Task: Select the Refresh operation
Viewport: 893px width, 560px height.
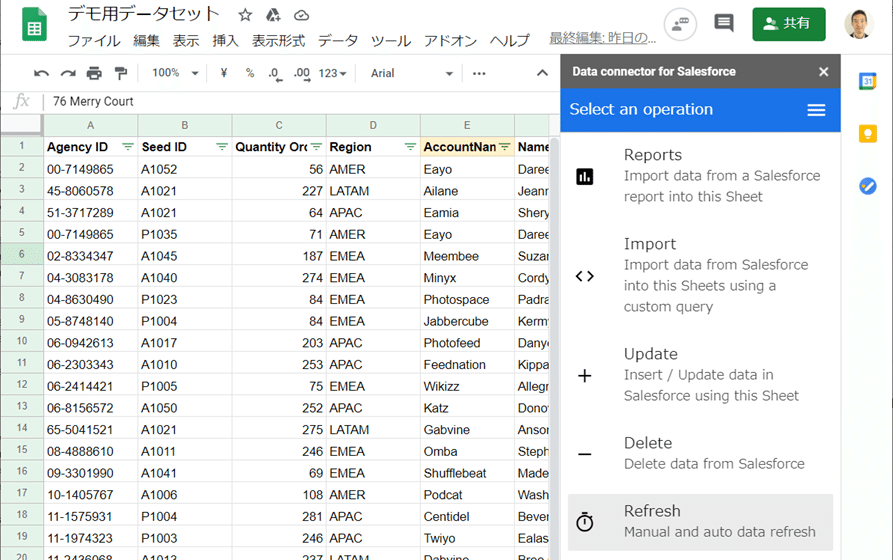Action: [x=700, y=521]
